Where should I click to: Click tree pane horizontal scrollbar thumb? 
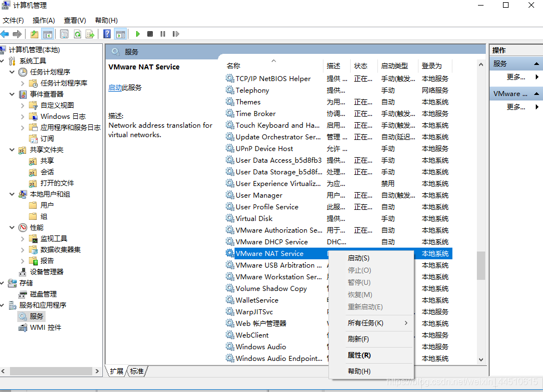click(x=51, y=371)
